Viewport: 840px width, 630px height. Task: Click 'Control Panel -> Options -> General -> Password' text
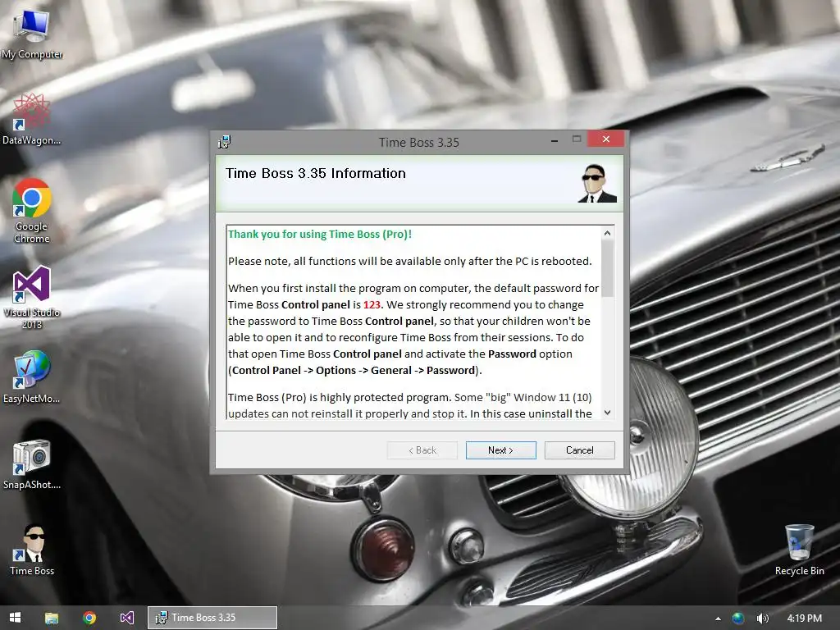click(354, 371)
